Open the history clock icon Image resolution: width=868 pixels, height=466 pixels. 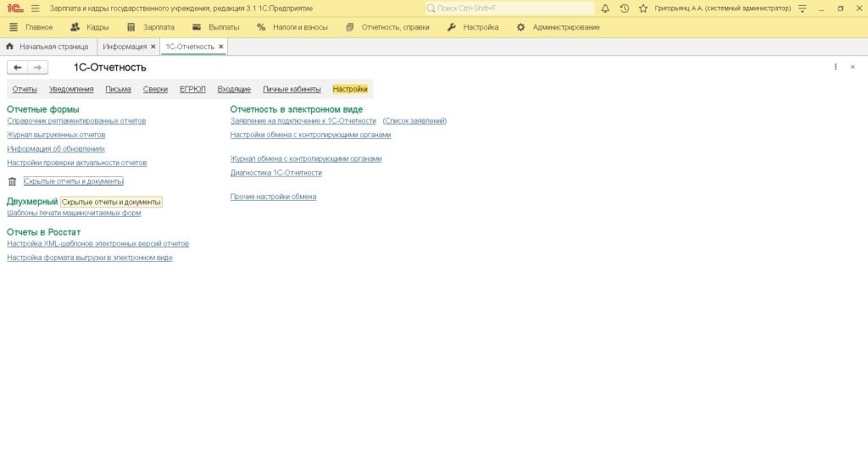(625, 8)
